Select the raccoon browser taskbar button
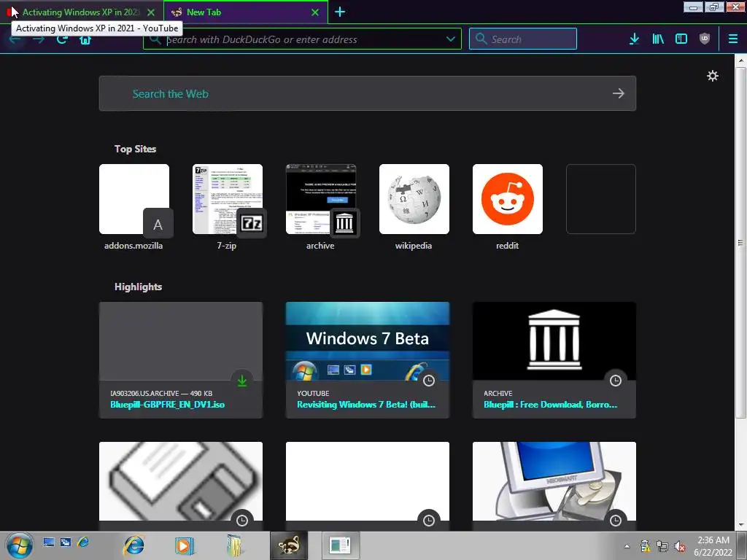 (x=289, y=545)
